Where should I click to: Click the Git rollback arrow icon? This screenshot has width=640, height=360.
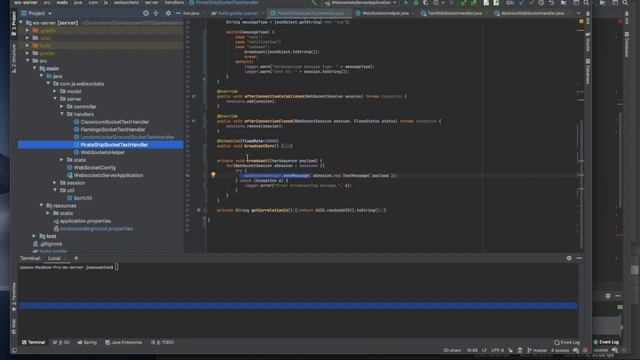tap(551, 2)
